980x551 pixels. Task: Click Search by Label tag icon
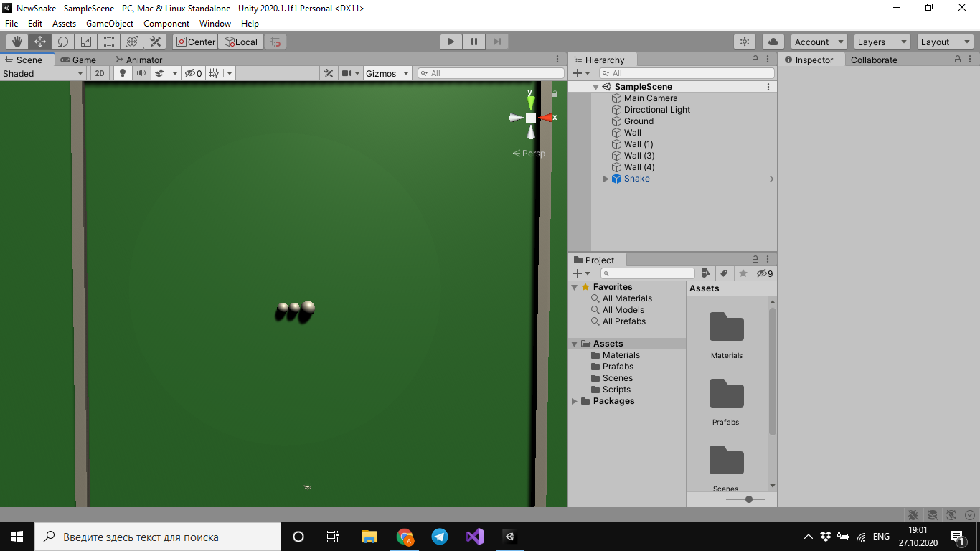click(725, 273)
